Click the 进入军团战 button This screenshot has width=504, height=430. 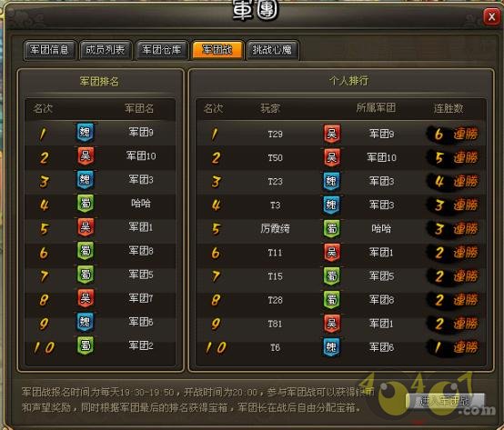(x=445, y=401)
